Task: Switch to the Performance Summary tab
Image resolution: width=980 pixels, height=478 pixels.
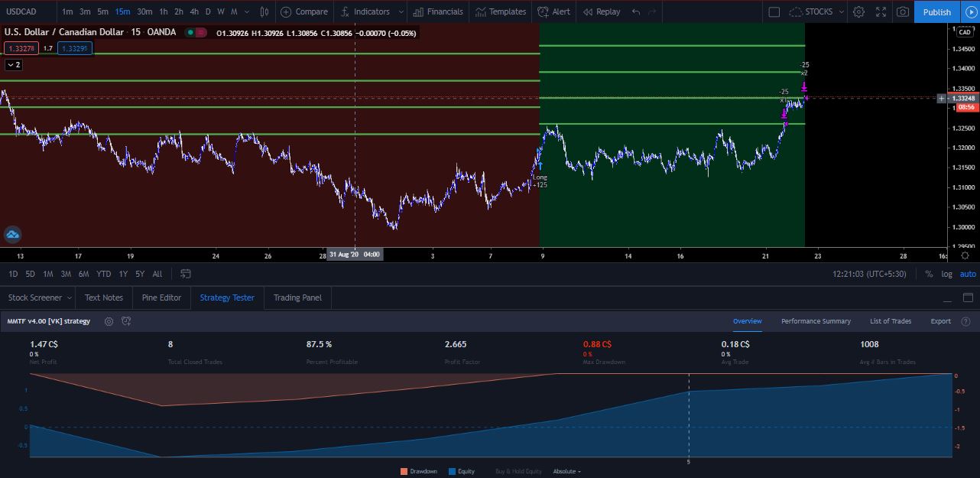Action: 816,321
